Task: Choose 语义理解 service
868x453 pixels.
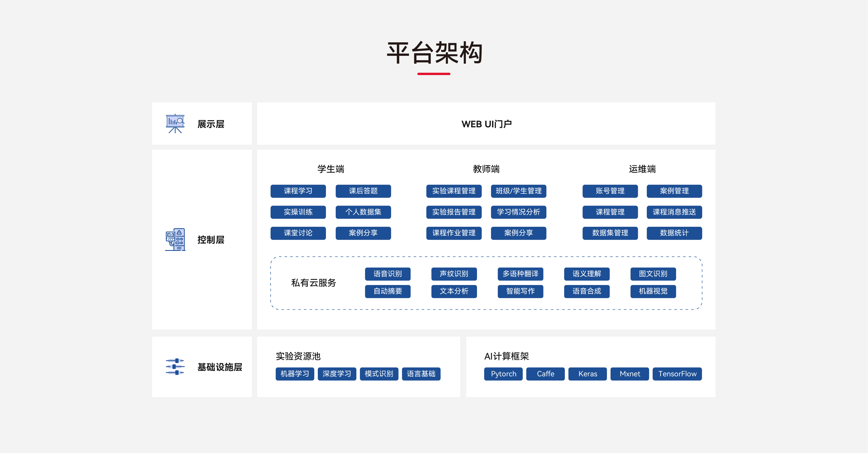Action: [587, 274]
